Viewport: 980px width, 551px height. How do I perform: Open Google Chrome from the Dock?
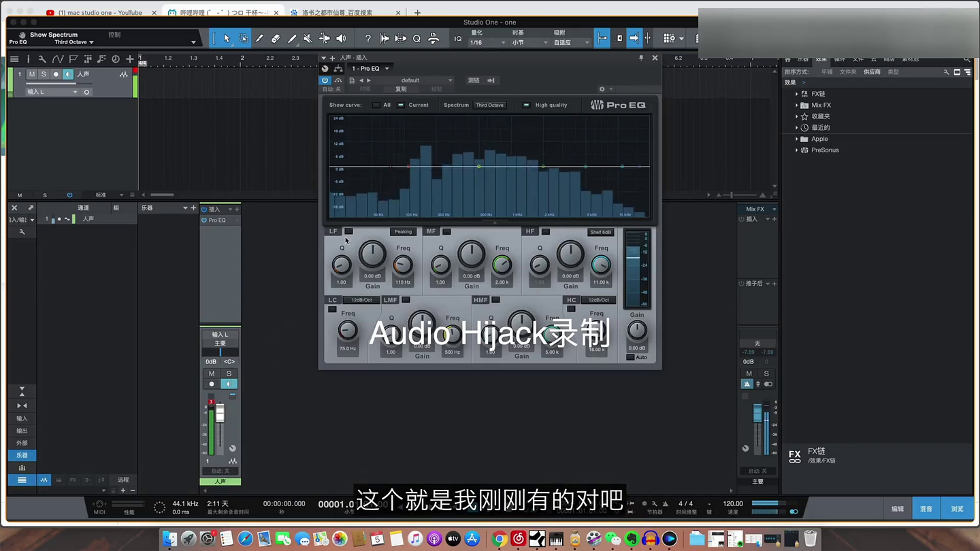coord(500,539)
